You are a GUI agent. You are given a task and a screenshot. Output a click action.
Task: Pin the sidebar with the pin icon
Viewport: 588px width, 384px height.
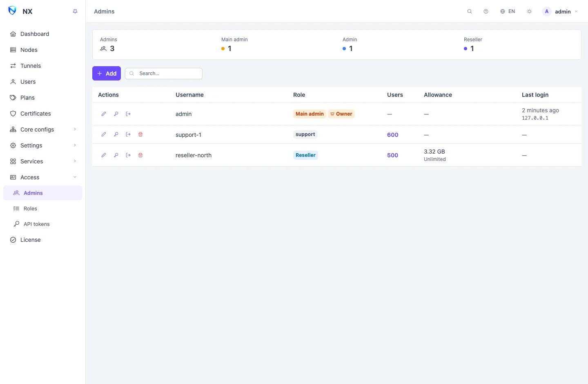click(x=75, y=11)
